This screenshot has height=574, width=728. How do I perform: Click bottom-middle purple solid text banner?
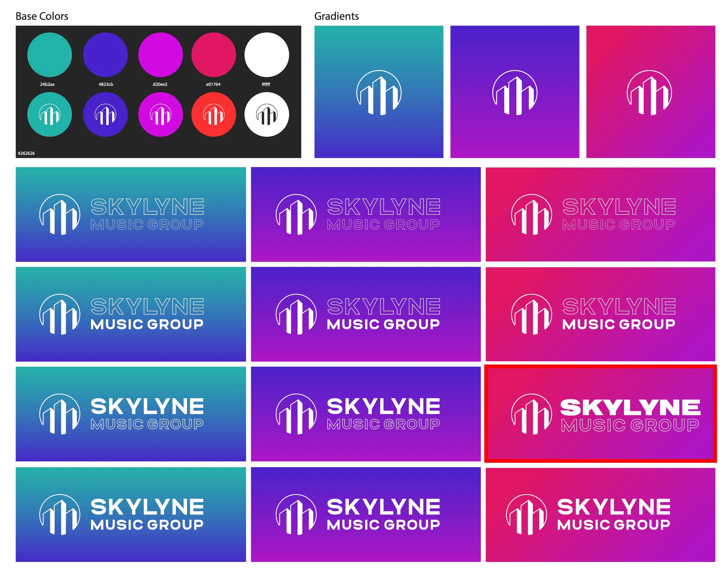pyautogui.click(x=366, y=515)
